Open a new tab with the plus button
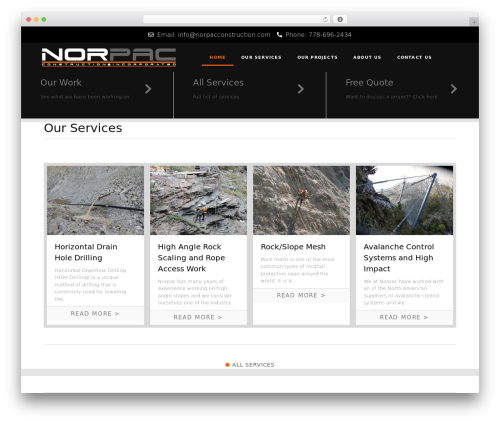Image resolution: width=500 pixels, height=423 pixels. [x=474, y=22]
